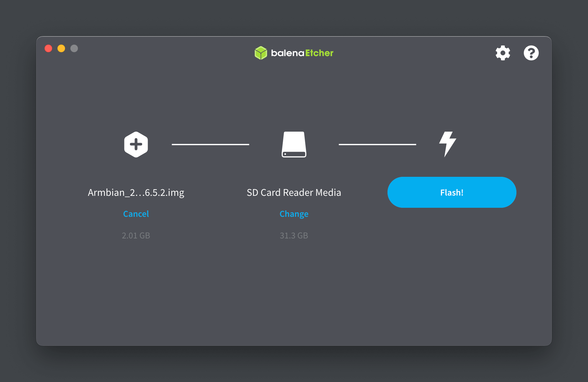Open settings with the gear icon

(503, 53)
